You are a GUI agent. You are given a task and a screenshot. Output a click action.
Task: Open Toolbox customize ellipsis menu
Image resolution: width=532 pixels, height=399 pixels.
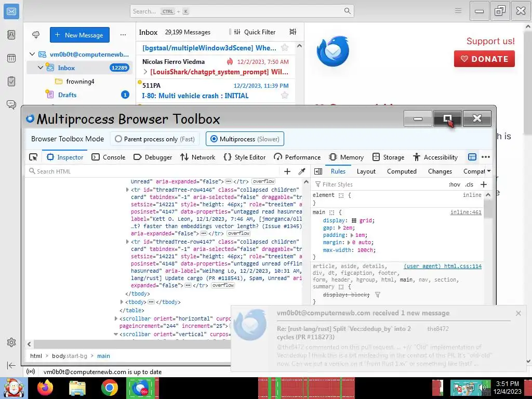coord(486,157)
